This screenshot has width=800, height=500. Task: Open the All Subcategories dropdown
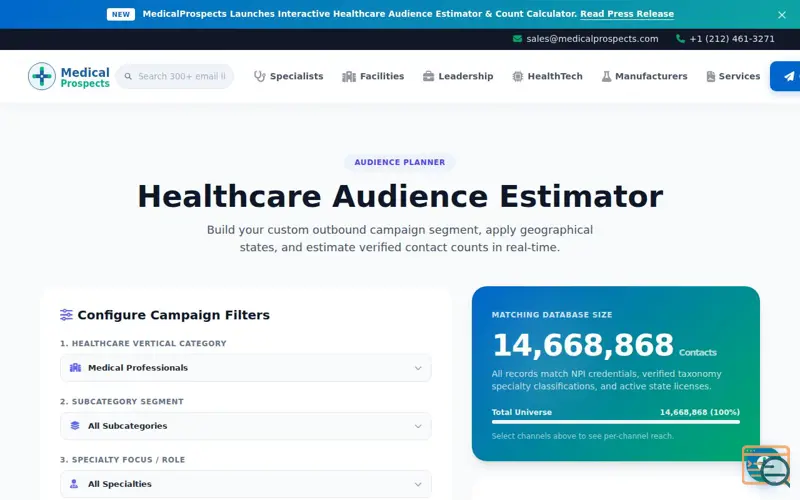pos(245,426)
